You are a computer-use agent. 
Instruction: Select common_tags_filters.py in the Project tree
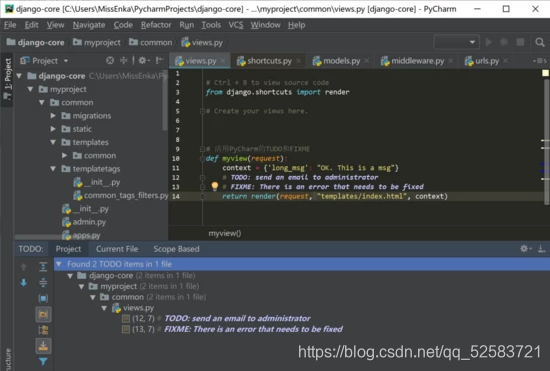(121, 195)
